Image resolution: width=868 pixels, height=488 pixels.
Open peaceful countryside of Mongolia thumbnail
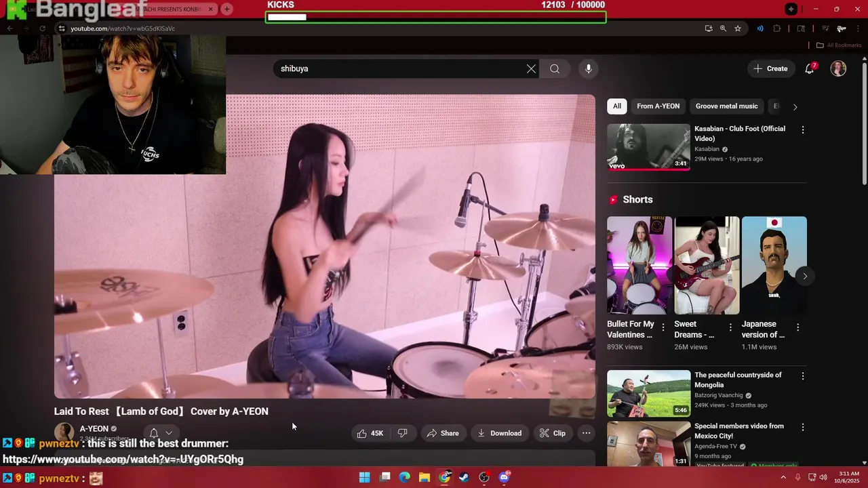(x=648, y=393)
